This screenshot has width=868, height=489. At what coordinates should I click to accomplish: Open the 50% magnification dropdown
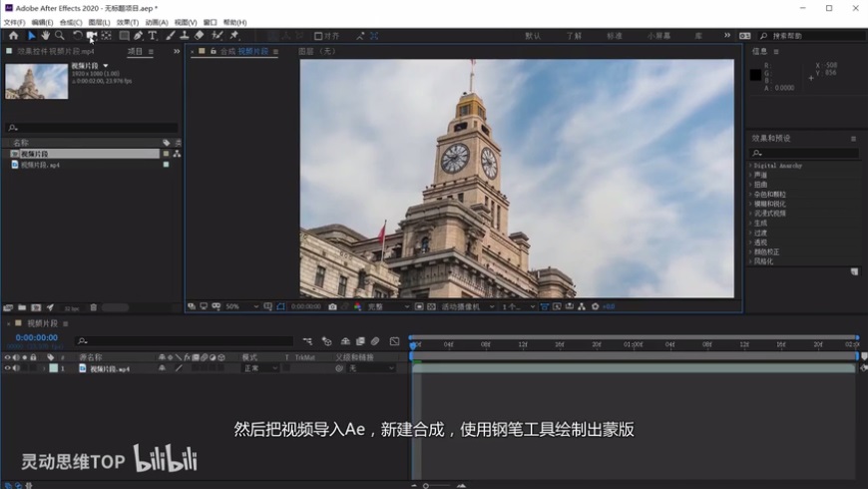(241, 306)
